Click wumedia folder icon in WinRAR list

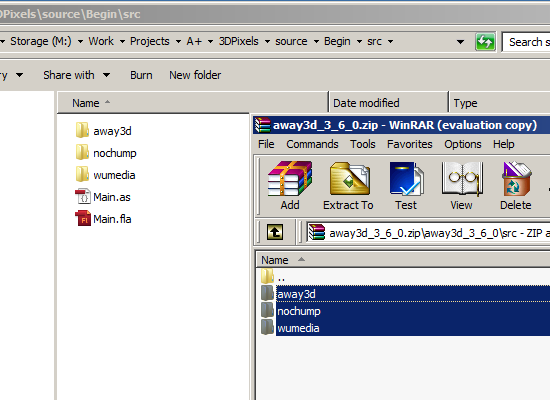pos(268,327)
